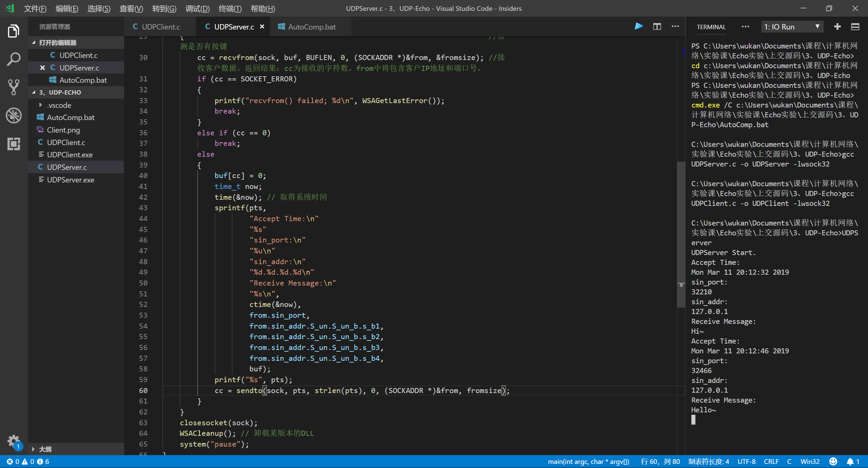Click errors and warnings status indicator
868x468 pixels.
tap(28, 461)
